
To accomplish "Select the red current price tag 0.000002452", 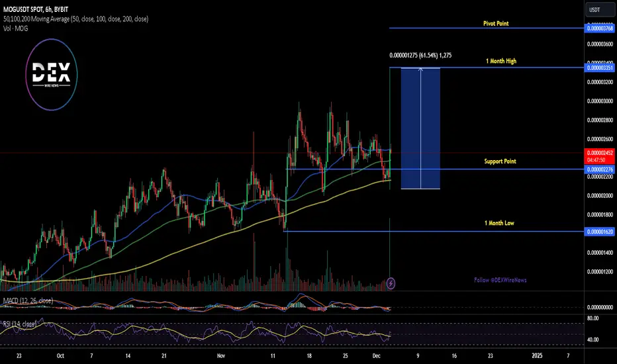I will click(x=600, y=156).
